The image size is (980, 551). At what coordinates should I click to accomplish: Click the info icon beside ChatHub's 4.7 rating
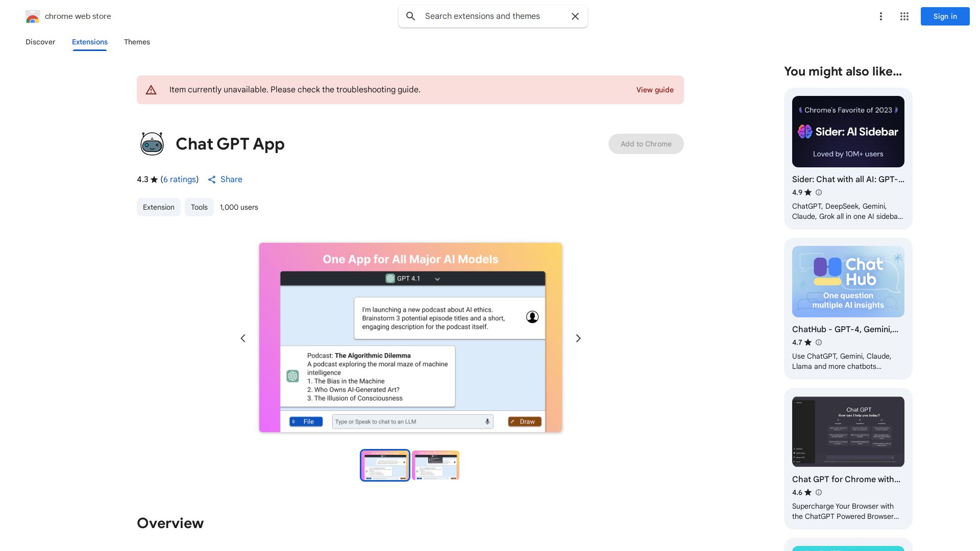tap(818, 342)
